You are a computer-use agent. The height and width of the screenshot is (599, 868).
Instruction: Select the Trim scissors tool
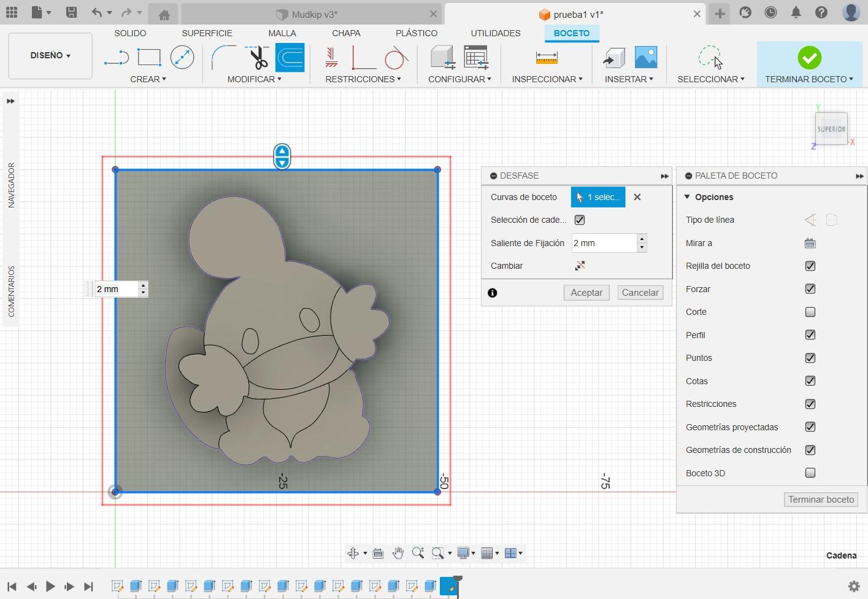(258, 58)
